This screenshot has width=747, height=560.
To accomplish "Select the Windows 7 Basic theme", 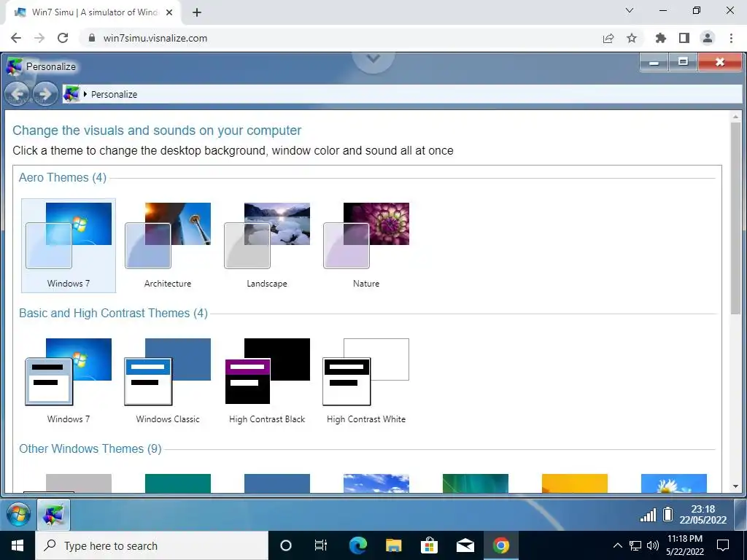I will click(x=69, y=381).
